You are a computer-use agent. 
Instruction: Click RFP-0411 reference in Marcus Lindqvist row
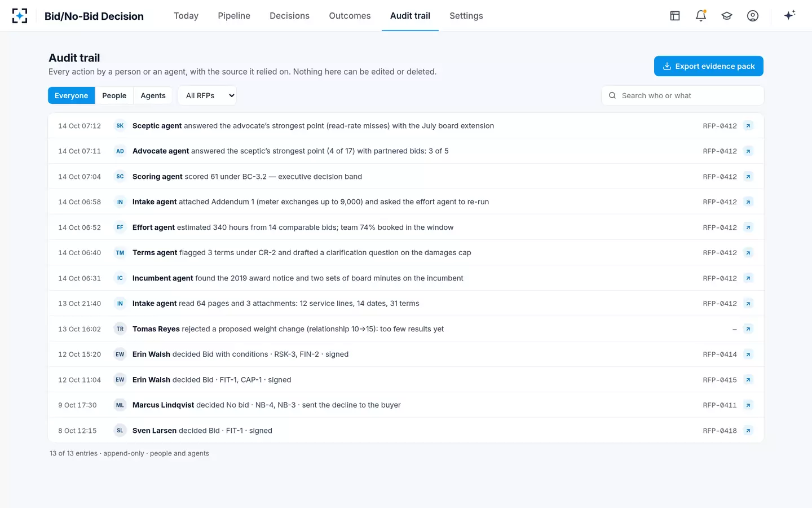720,405
